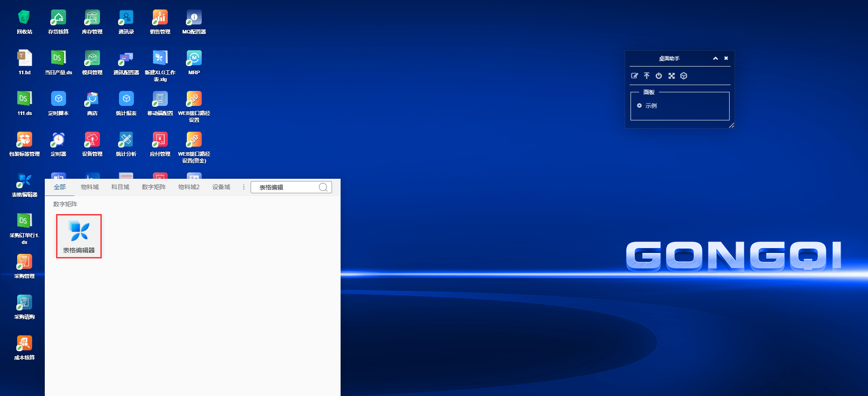
Task: Switch to the 物料域 tab
Action: pyautogui.click(x=90, y=187)
